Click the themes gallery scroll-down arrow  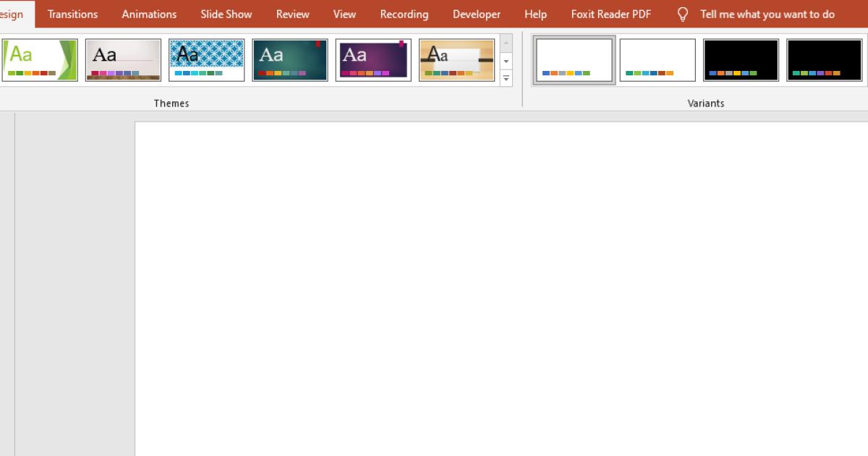[x=506, y=62]
